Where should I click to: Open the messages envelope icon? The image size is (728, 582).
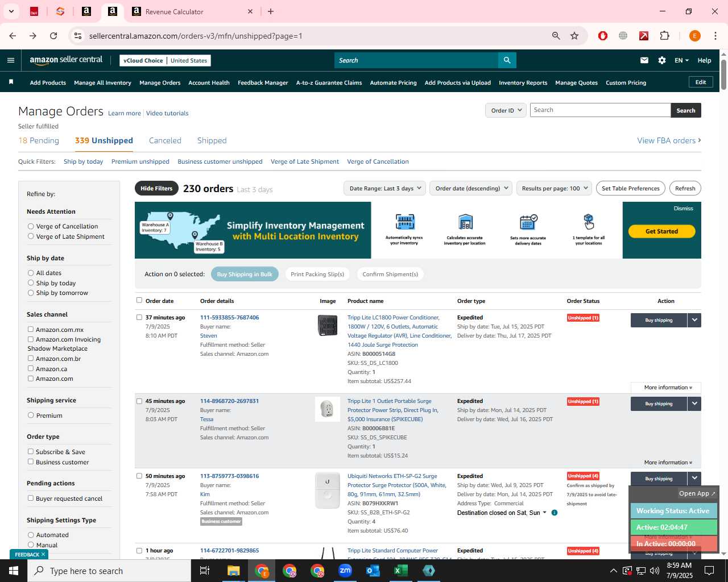pyautogui.click(x=644, y=60)
